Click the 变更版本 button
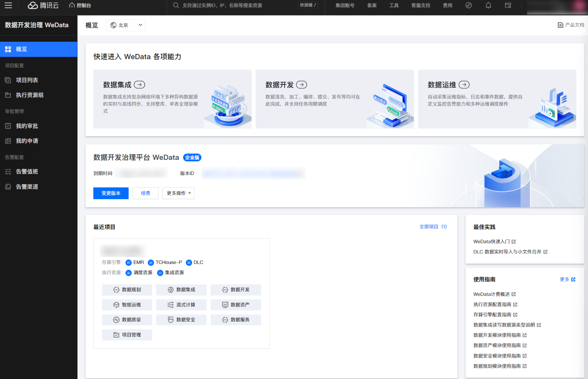Image resolution: width=588 pixels, height=379 pixels. point(111,193)
